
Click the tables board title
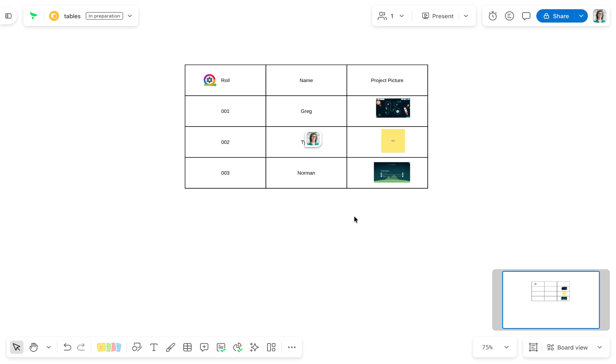(x=72, y=16)
